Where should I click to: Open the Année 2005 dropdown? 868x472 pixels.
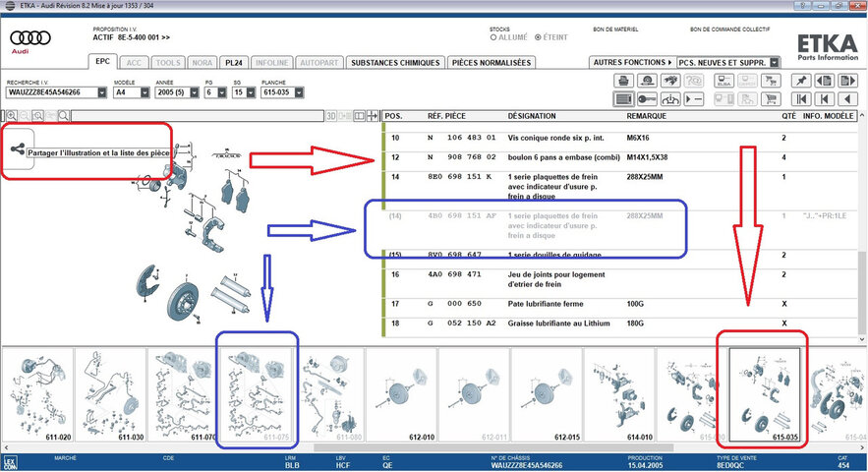tap(195, 92)
